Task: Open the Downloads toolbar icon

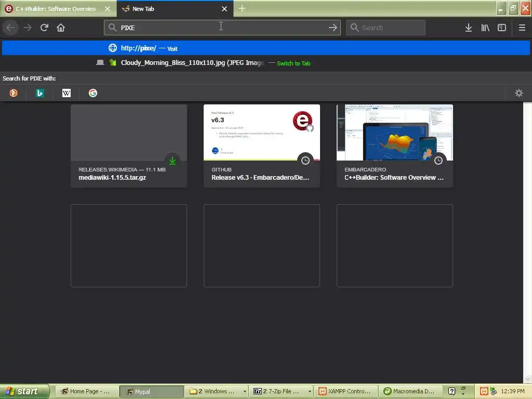Action: [469, 28]
